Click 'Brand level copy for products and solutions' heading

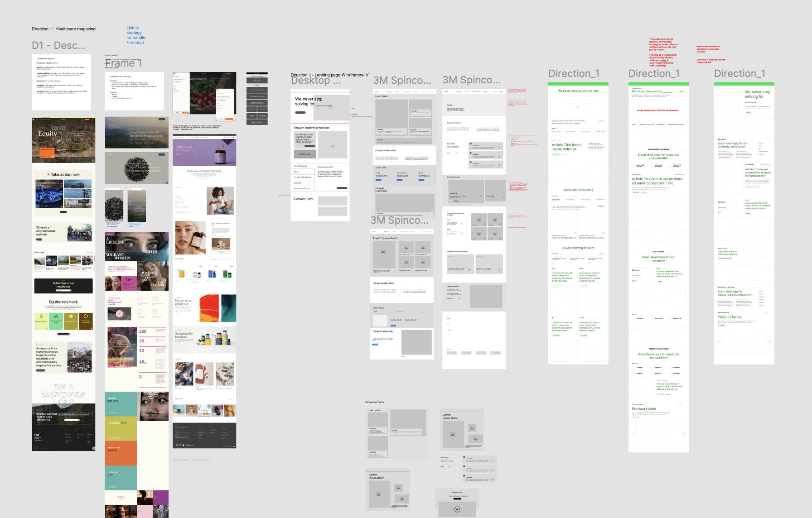pyautogui.click(x=658, y=356)
